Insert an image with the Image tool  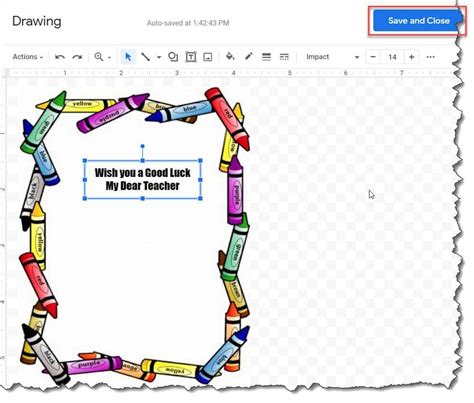click(208, 57)
